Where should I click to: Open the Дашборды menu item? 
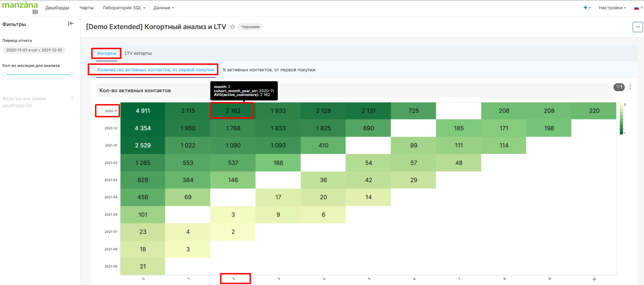[x=57, y=8]
